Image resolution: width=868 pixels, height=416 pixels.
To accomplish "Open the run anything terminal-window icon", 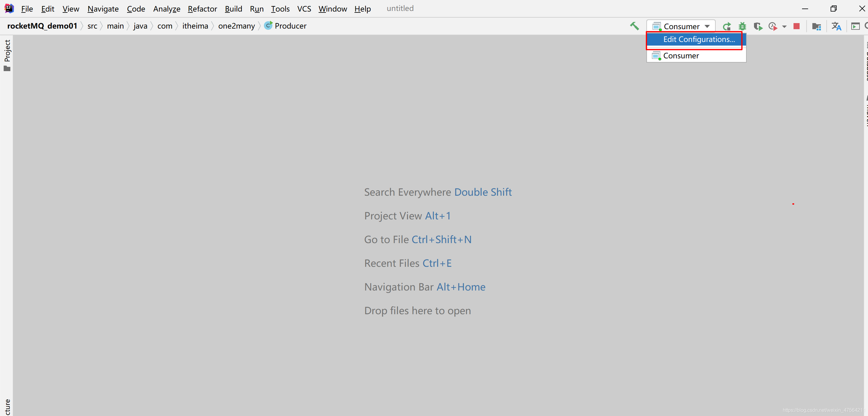I will click(x=855, y=26).
